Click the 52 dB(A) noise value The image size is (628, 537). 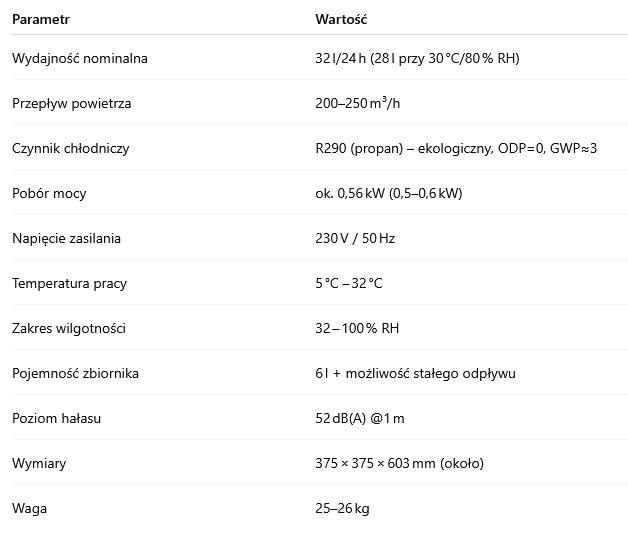coord(359,418)
